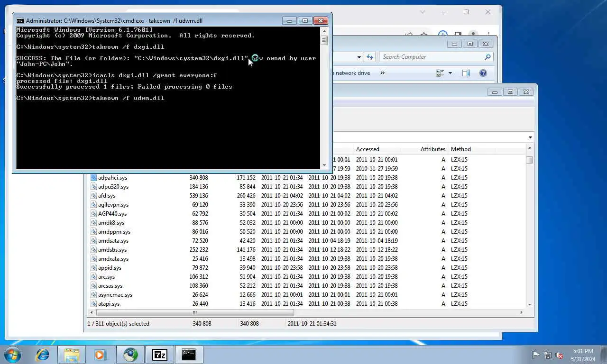Open Windows Media Player from taskbar
Image resolution: width=607 pixels, height=364 pixels.
point(100,354)
